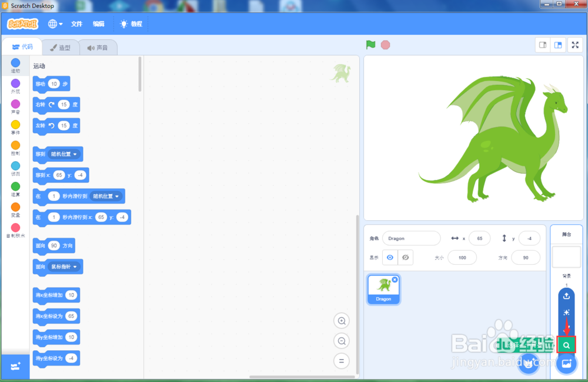Click the choose a backdrop button
The width and height of the screenshot is (588, 382).
pos(566,363)
